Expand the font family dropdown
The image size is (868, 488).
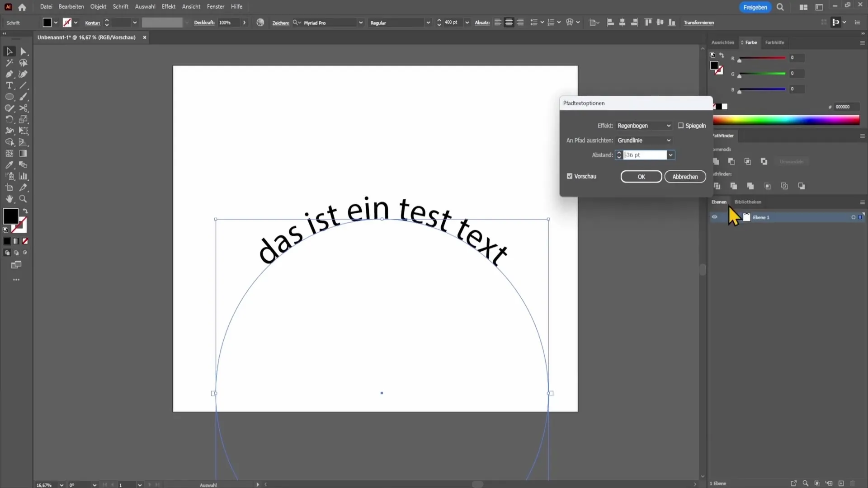tap(364, 23)
